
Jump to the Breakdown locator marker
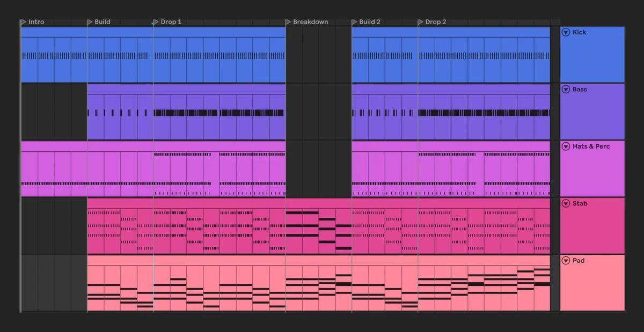(307, 22)
